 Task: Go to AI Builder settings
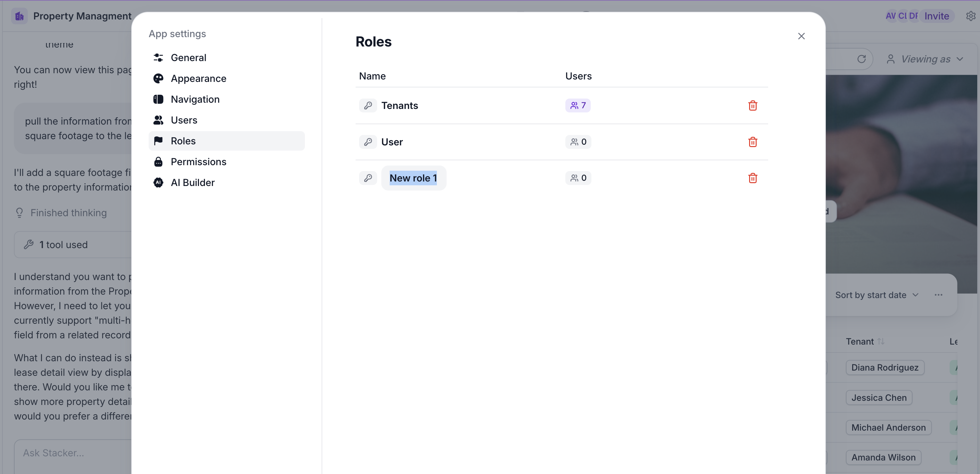(x=192, y=183)
